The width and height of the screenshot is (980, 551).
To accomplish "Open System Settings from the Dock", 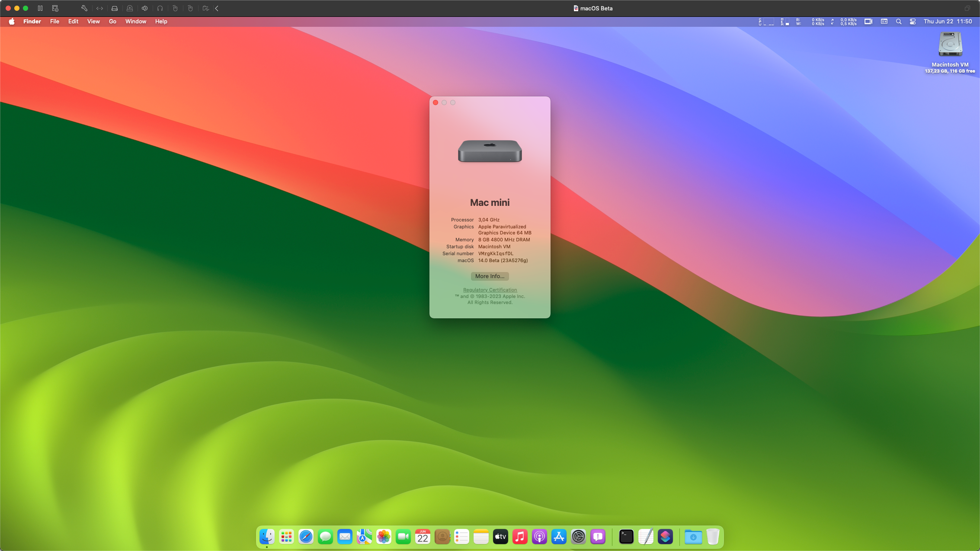I will point(578,537).
